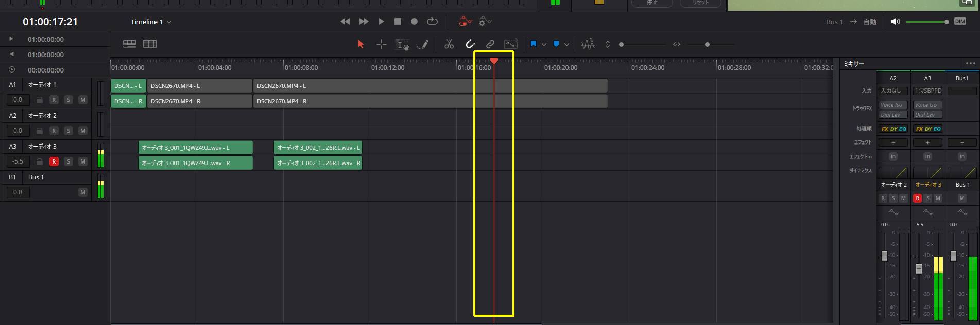The image size is (980, 325).
Task: Select the range selection crosshair tool
Action: point(381,44)
